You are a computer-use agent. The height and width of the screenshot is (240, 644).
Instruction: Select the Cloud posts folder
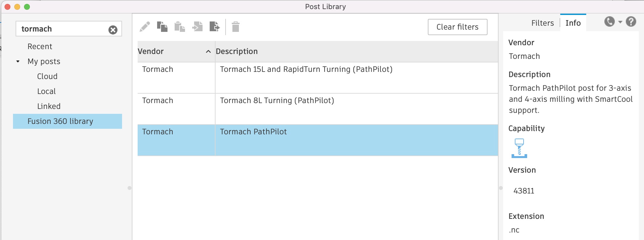point(47,76)
